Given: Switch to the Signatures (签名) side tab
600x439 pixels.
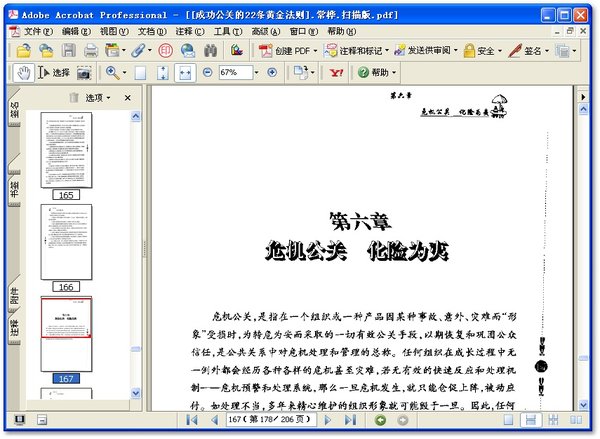Looking at the screenshot, I should (14, 109).
